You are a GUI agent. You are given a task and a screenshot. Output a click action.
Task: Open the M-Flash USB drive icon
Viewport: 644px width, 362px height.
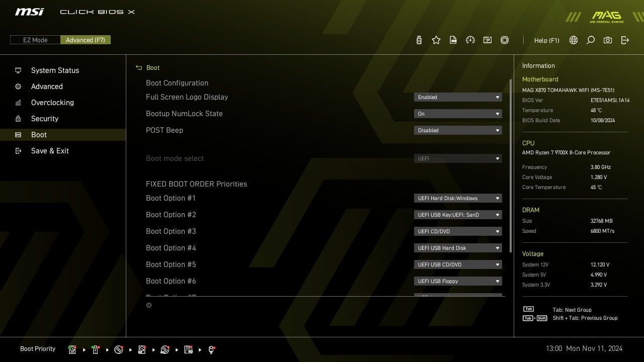pos(419,40)
